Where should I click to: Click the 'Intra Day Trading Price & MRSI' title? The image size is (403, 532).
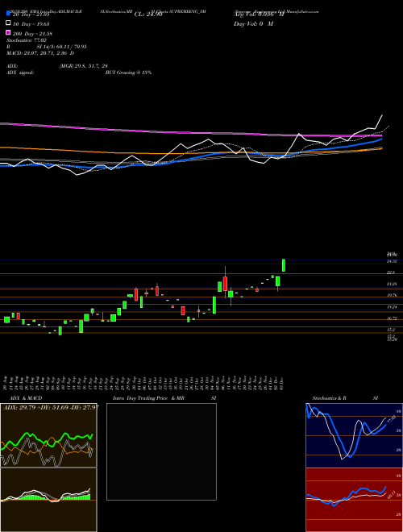164,398
